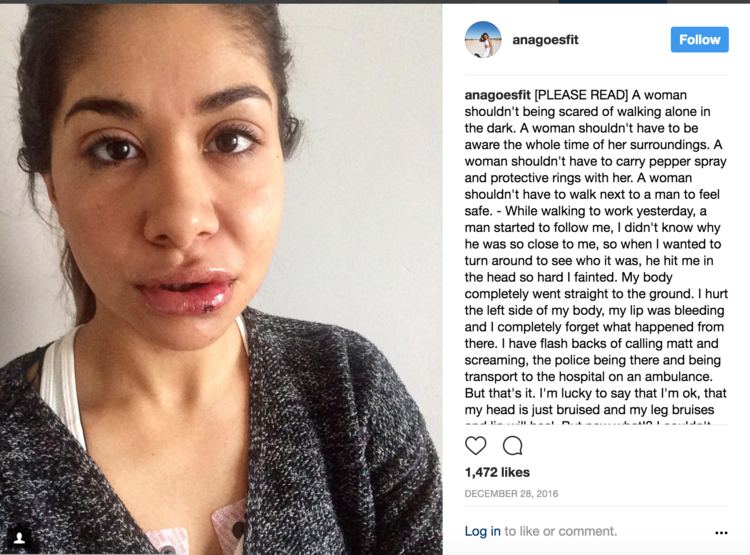
Task: Open comments via speech bubble icon
Action: 512,445
